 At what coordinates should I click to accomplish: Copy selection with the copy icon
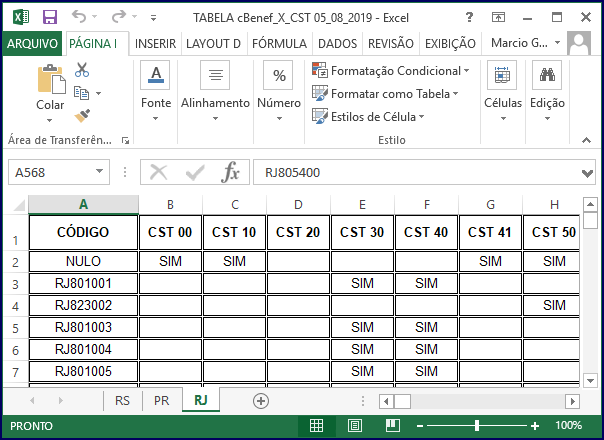[x=81, y=93]
